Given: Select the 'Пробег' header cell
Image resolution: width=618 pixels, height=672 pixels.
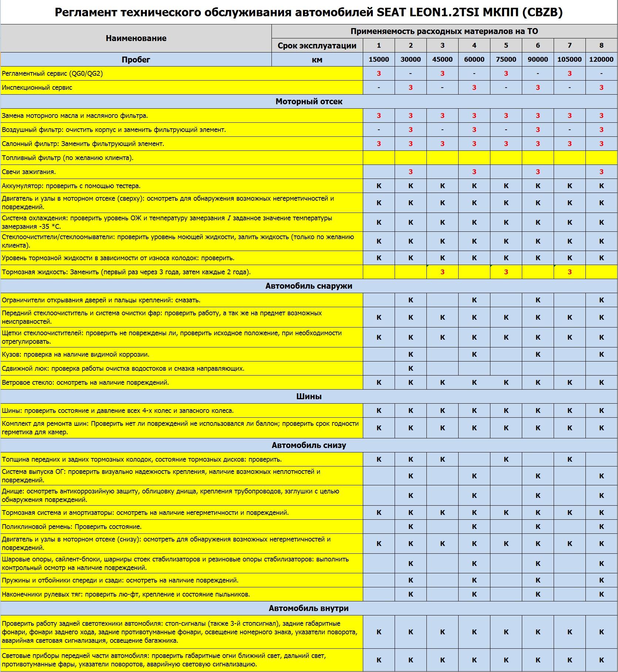Looking at the screenshot, I should coord(136,60).
